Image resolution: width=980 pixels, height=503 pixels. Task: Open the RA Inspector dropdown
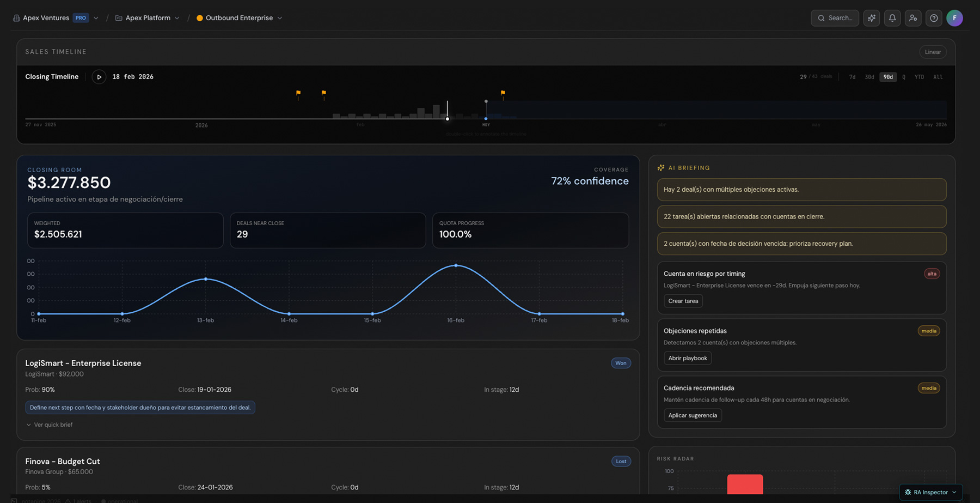(930, 492)
